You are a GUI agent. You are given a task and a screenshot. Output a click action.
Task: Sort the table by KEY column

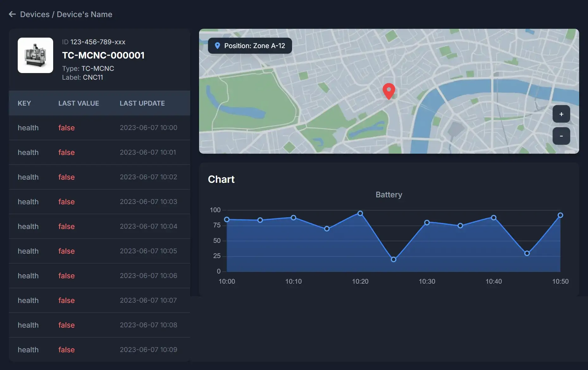[x=24, y=103]
